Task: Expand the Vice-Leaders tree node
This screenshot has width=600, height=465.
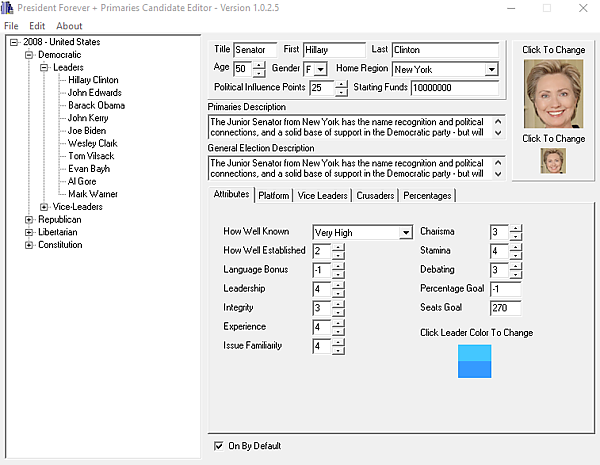Action: [x=44, y=207]
